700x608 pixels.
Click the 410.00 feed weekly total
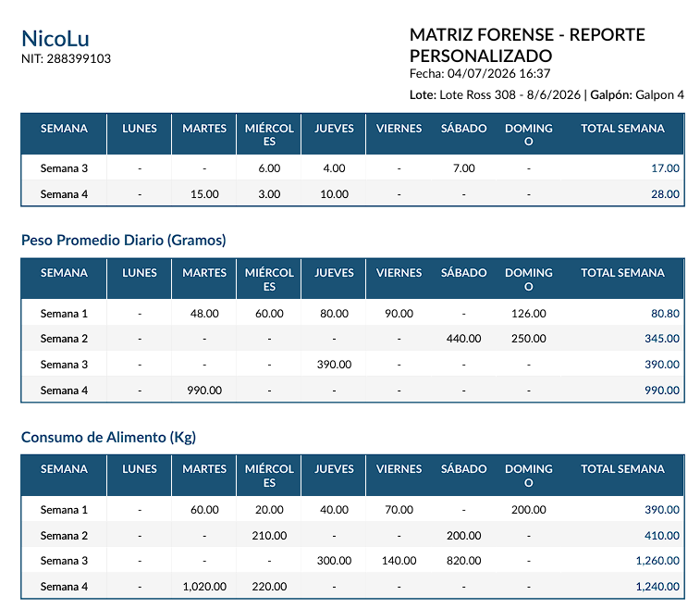[662, 536]
